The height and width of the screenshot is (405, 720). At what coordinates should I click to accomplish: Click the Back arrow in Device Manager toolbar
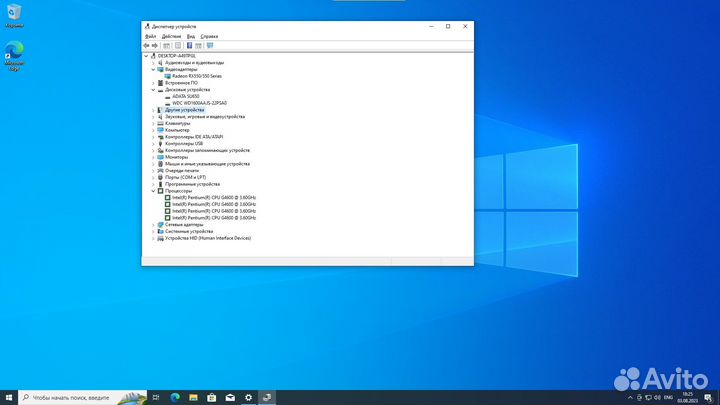[146, 45]
